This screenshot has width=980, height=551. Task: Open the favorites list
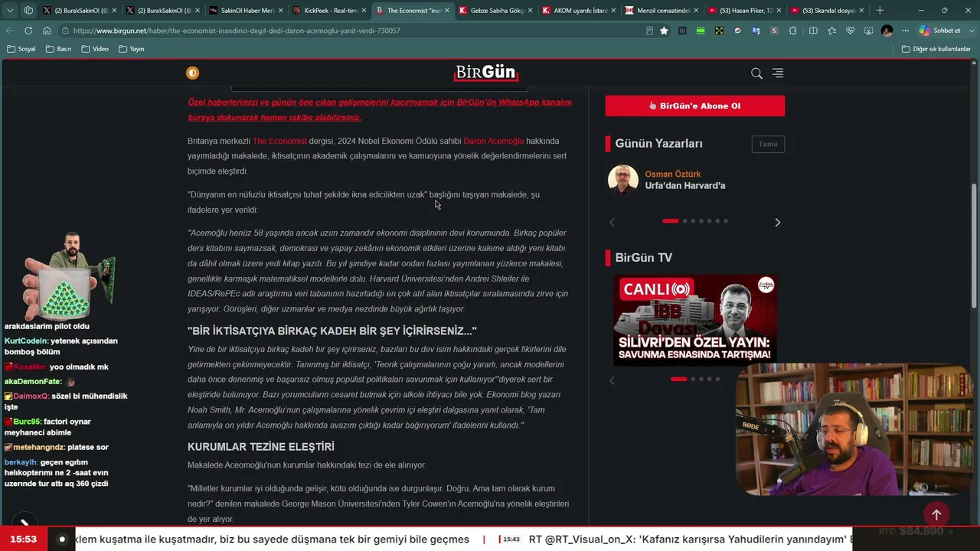(831, 31)
